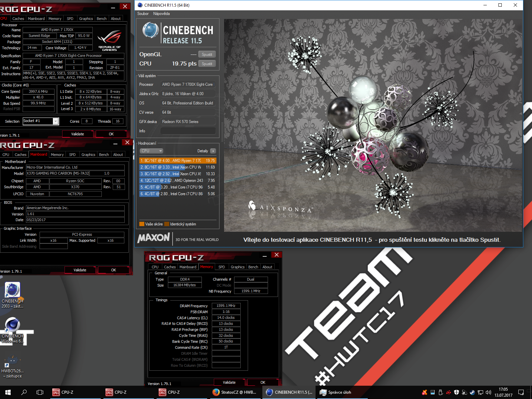Open the Soubor menu in CINEBENCH
The image size is (532, 399).
(143, 14)
